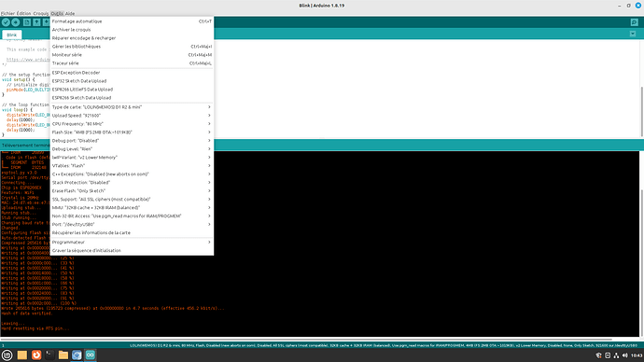
Task: Click the Open sketch up-arrow icon
Action: pos(36,22)
